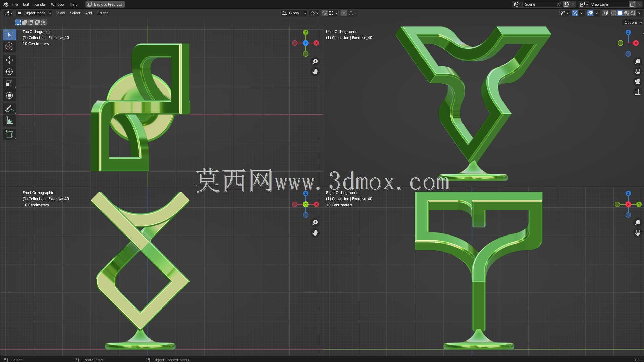Select the Add Cube tool

tap(9, 134)
